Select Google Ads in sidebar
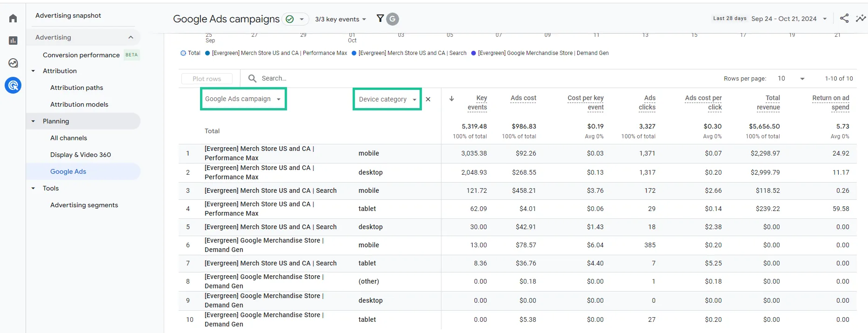The width and height of the screenshot is (868, 333). tap(68, 171)
